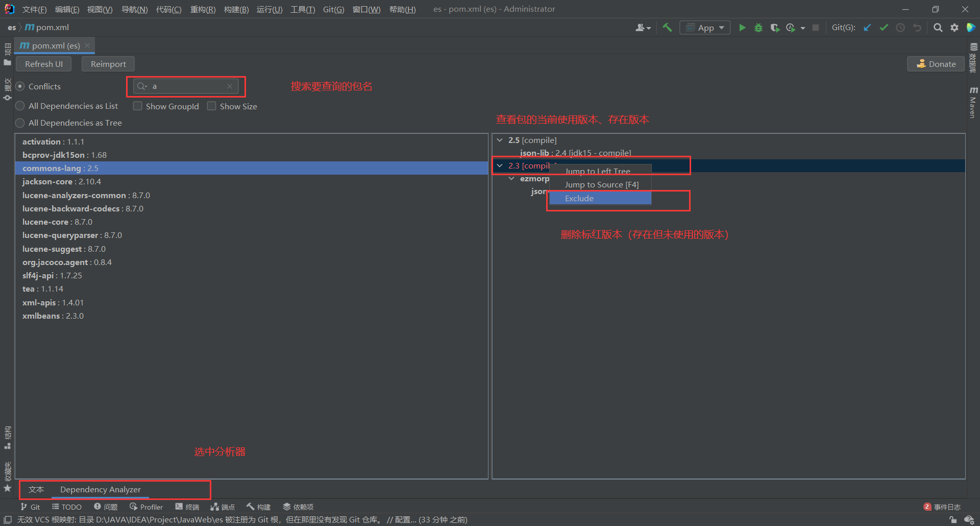
Task: Open the Database sidebar panel
Action: 973,58
